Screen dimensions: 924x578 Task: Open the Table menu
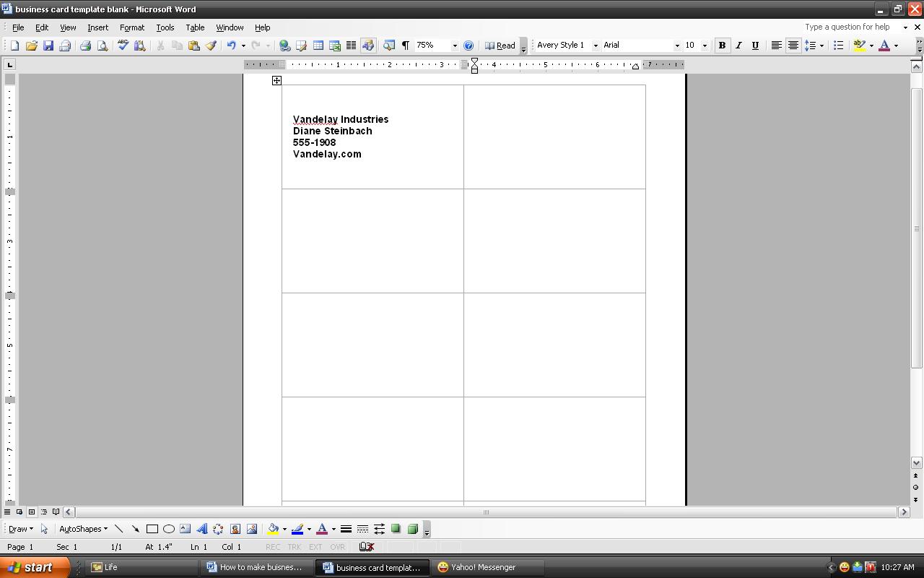(195, 27)
